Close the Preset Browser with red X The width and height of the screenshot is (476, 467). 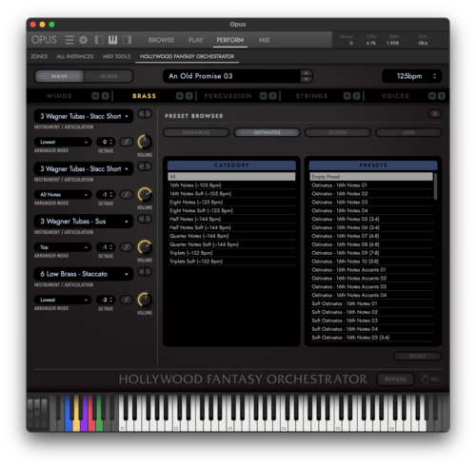coord(435,114)
